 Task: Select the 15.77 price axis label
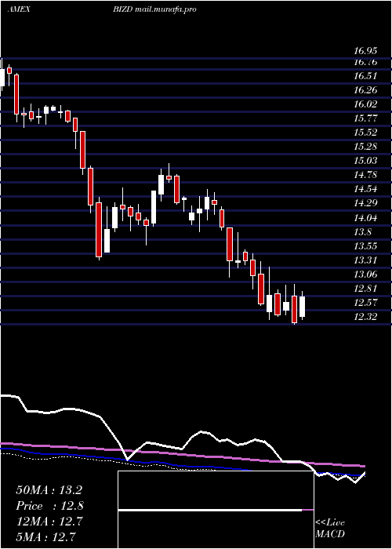point(365,118)
